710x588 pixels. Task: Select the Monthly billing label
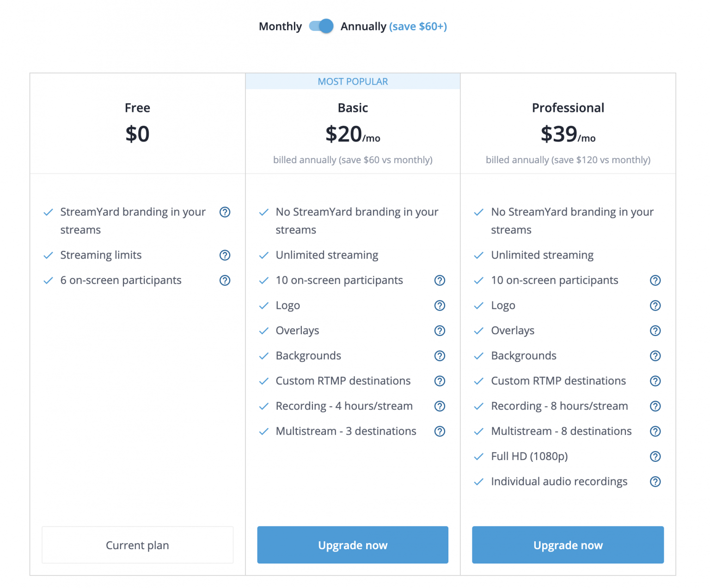pos(280,26)
